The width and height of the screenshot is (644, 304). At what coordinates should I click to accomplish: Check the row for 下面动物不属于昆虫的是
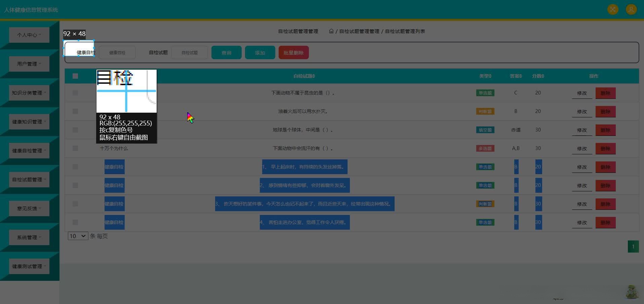[75, 93]
